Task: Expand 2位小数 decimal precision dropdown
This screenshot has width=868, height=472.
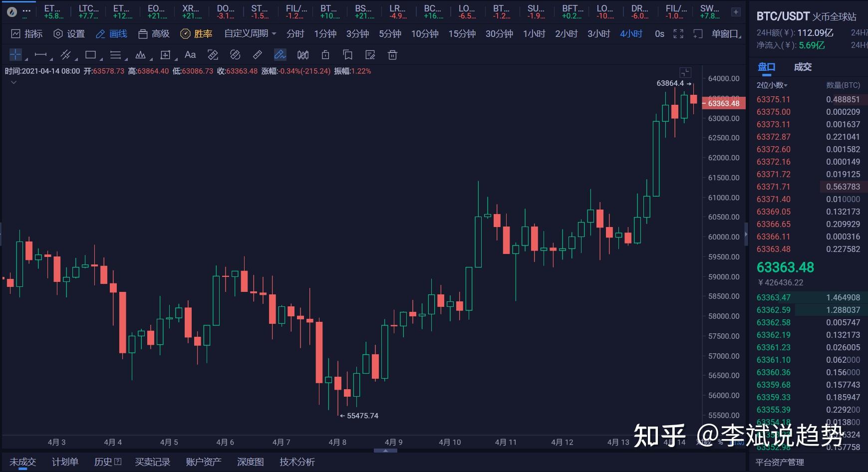Action: pyautogui.click(x=772, y=85)
